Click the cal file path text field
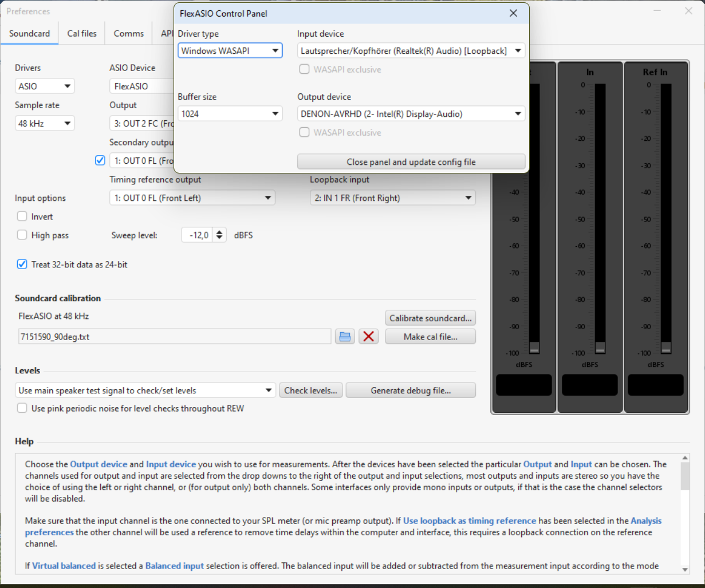Image resolution: width=705 pixels, height=588 pixels. [x=175, y=337]
